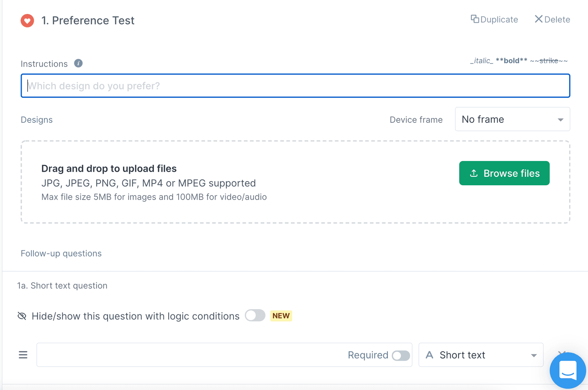Viewport: 588px width, 390px height.
Task: Click the Browse files button
Action: point(504,173)
